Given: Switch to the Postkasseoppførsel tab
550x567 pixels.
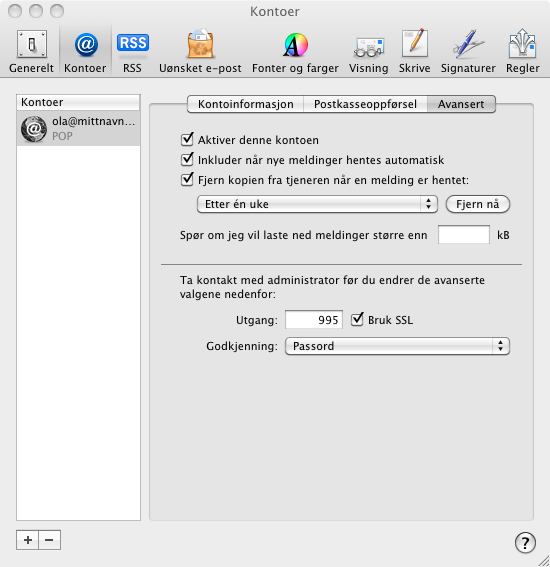Looking at the screenshot, I should pos(365,104).
